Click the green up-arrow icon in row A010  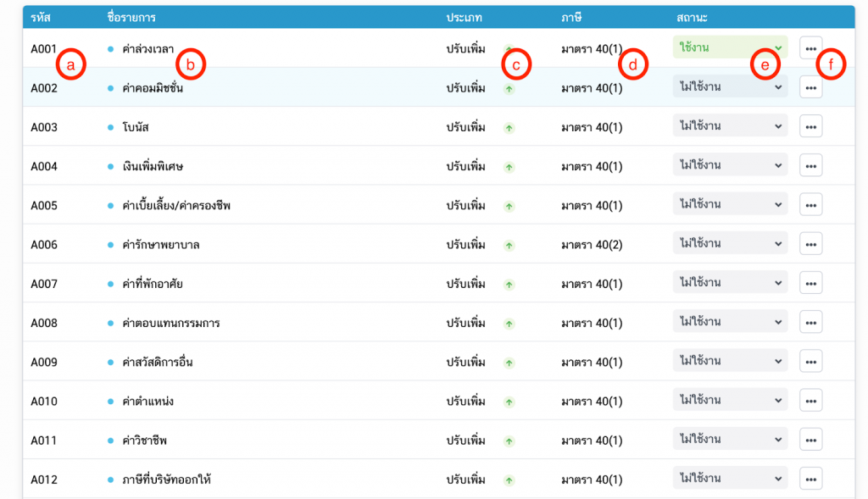(509, 402)
